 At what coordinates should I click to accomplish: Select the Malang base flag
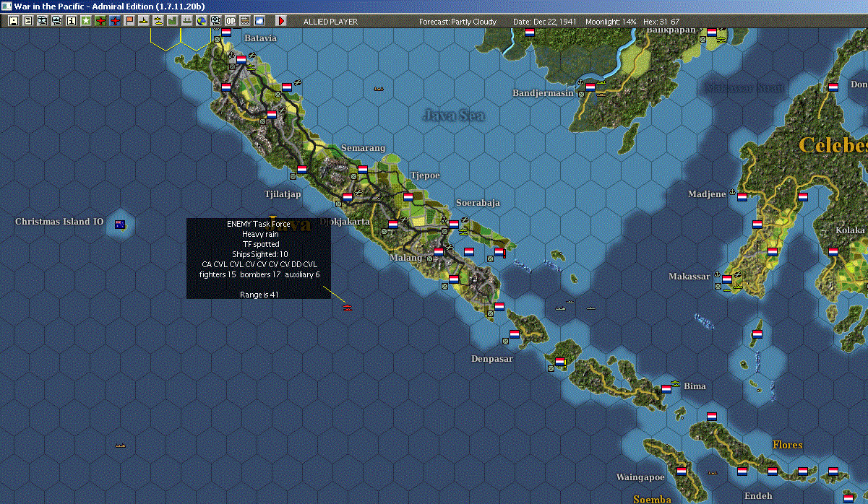[439, 251]
